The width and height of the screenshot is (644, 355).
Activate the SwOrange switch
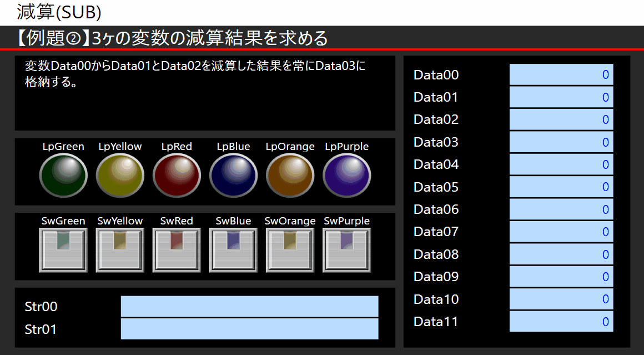click(290, 250)
